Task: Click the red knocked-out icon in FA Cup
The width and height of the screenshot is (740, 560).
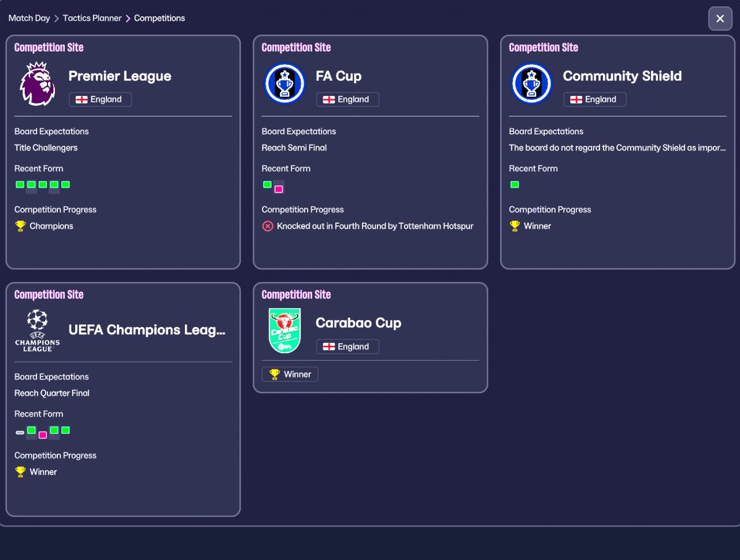Action: point(268,226)
